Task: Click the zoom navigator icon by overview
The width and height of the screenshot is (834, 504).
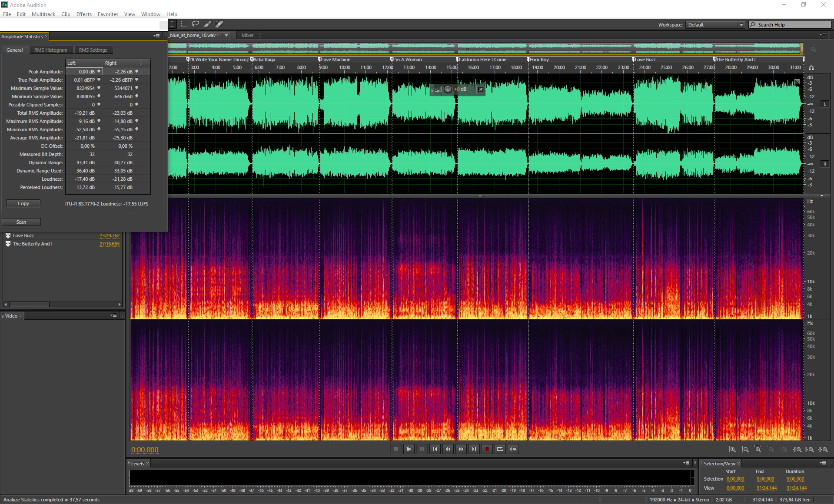Action: click(813, 50)
